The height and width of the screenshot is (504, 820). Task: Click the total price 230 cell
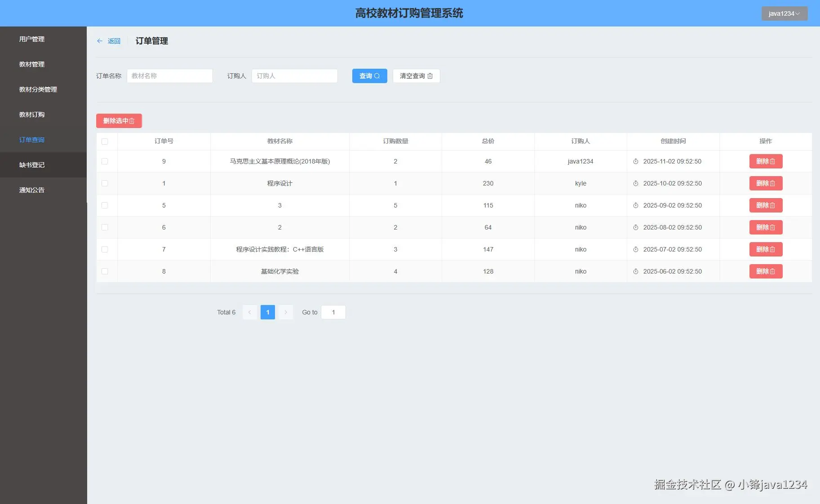pyautogui.click(x=488, y=183)
